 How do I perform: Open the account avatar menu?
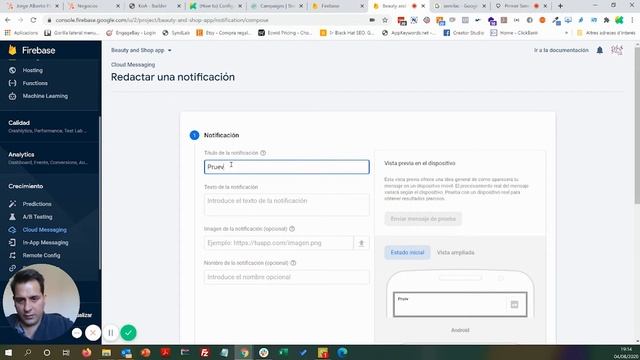pyautogui.click(x=617, y=50)
